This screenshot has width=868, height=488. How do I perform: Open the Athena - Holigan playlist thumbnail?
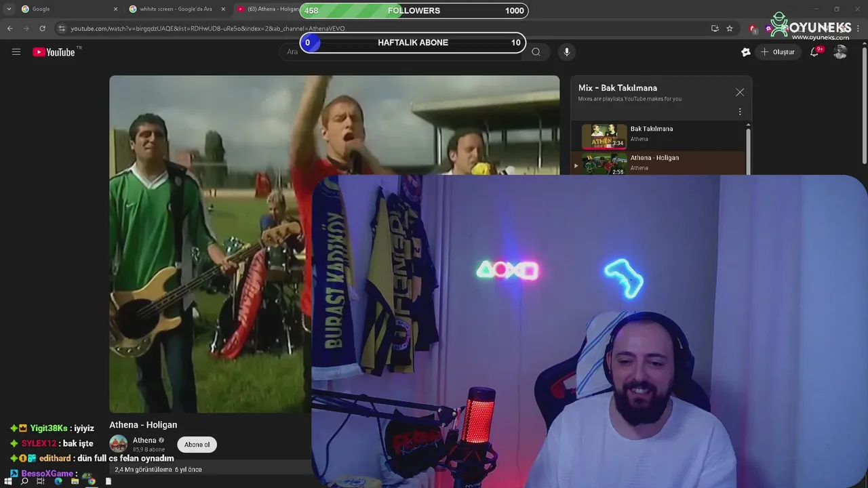pos(604,164)
